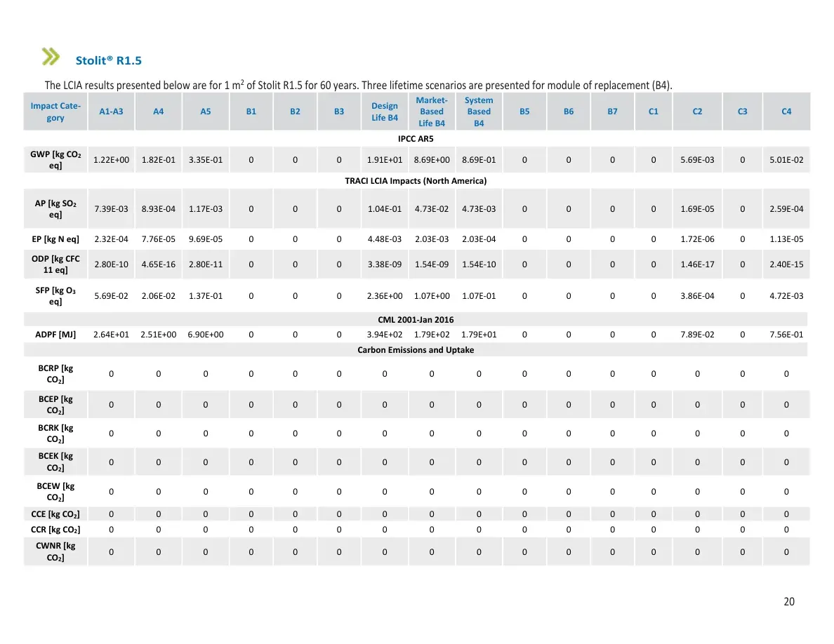Click the CML 2001-Jan 2016 section row

coord(416,319)
